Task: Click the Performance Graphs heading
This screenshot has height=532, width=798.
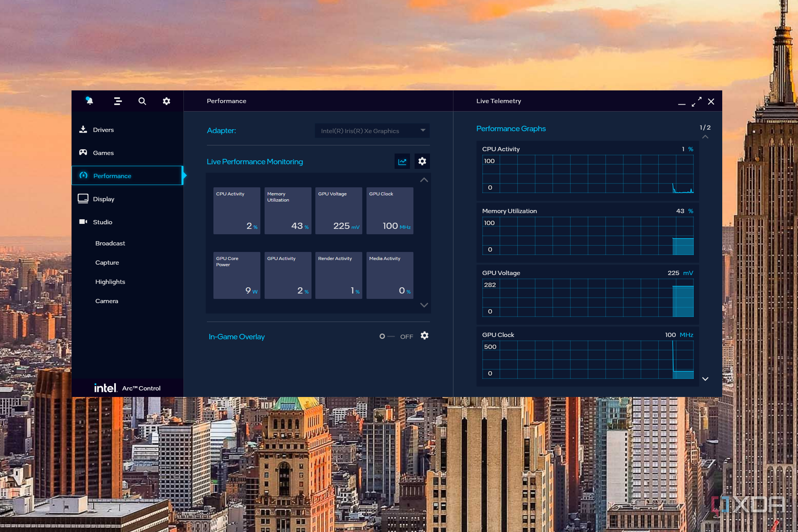Action: (511, 128)
